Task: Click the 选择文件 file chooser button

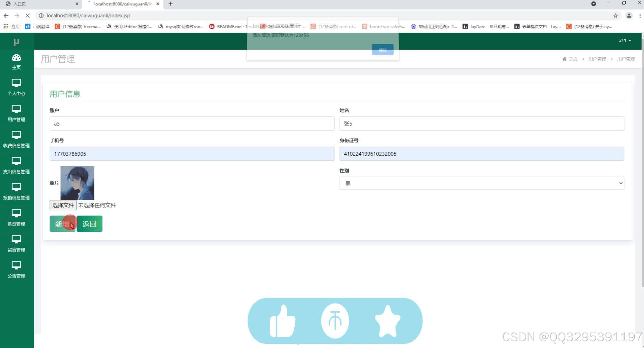Action: 63,205
